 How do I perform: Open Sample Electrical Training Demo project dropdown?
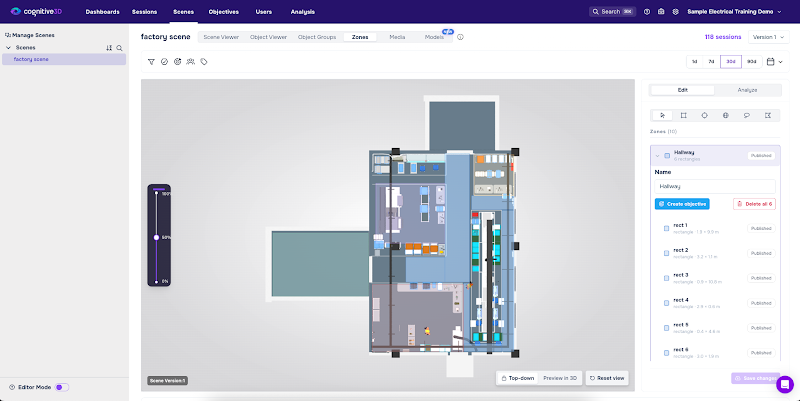pos(734,12)
